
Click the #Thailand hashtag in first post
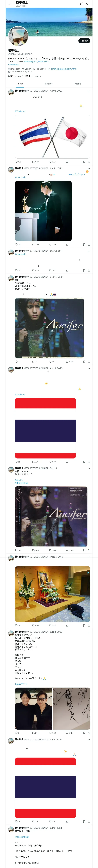(x=20, y=111)
